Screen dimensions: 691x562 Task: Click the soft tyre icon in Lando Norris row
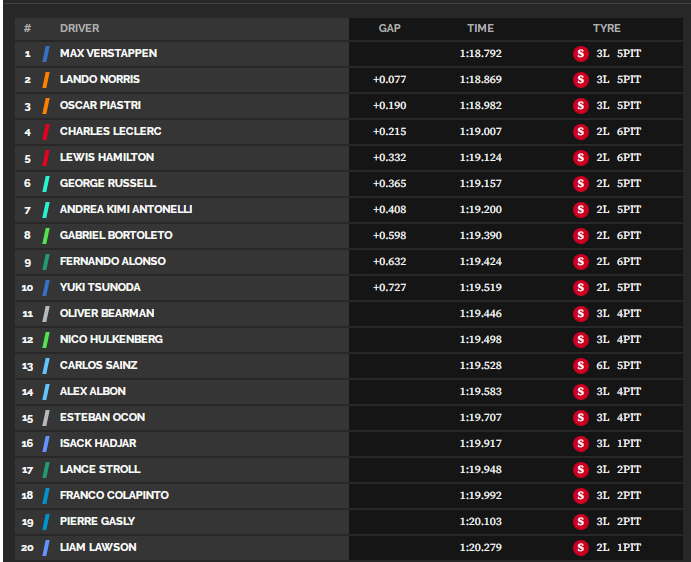click(580, 80)
